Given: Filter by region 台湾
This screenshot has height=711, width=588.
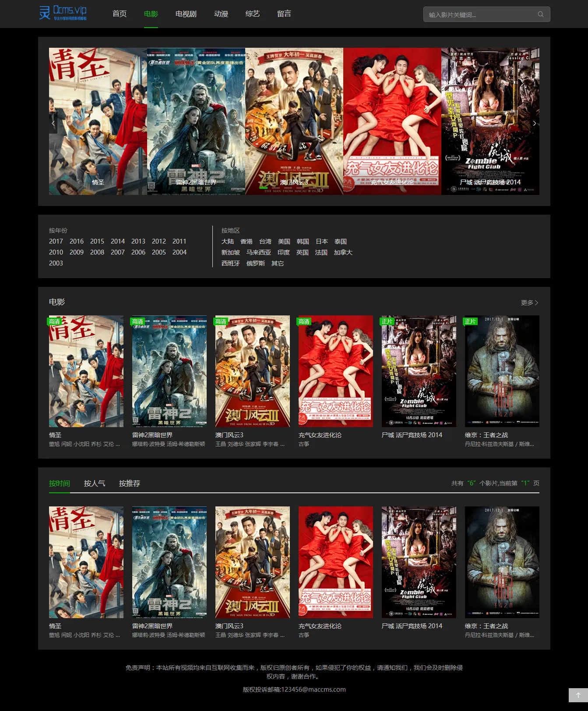Looking at the screenshot, I should tap(265, 241).
